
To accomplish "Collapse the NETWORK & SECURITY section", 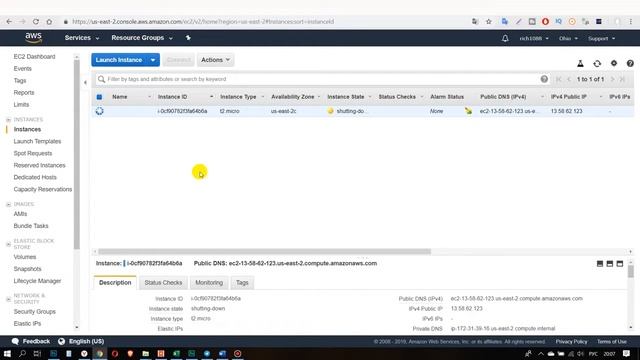I will (x=8, y=299).
